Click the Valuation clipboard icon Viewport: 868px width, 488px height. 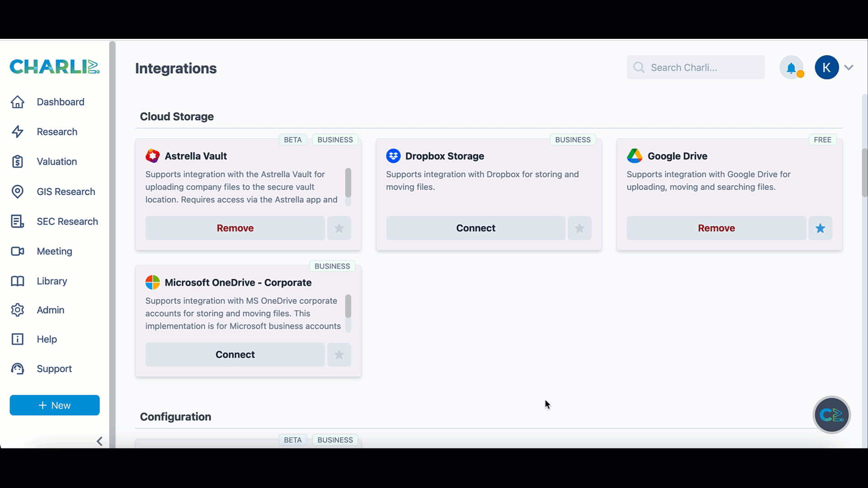[x=18, y=162]
